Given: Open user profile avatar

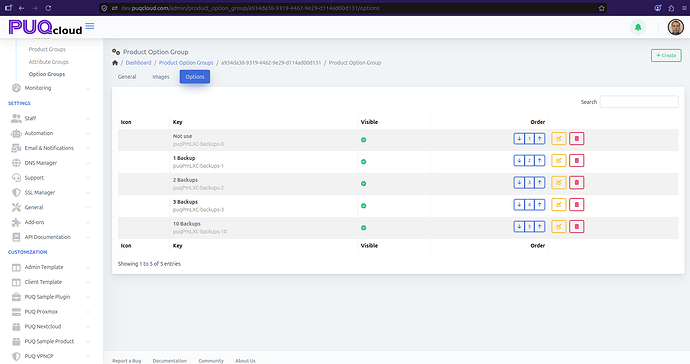Looking at the screenshot, I should (675, 27).
